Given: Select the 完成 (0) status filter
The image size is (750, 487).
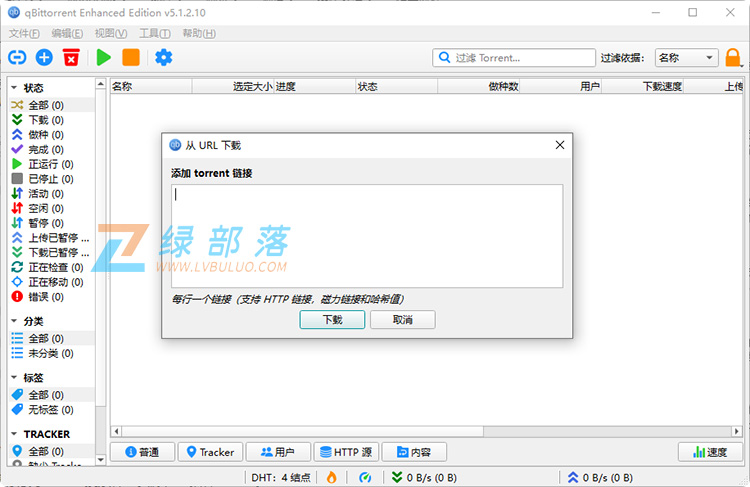Looking at the screenshot, I should click(x=52, y=149).
